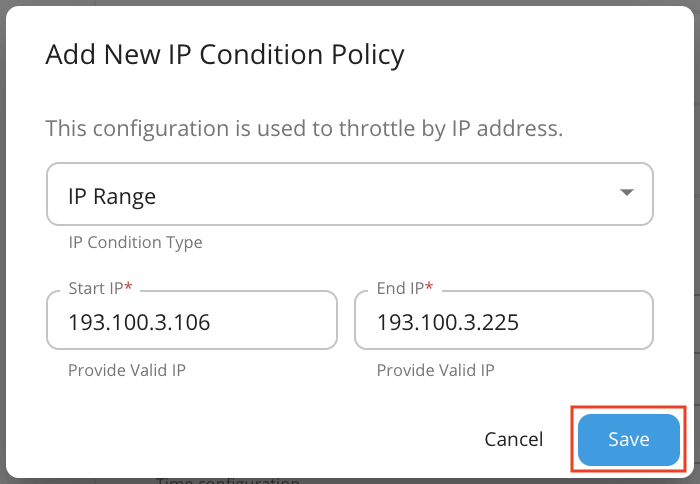Image resolution: width=700 pixels, height=484 pixels.
Task: Cancel the new IP condition policy
Action: (x=513, y=439)
